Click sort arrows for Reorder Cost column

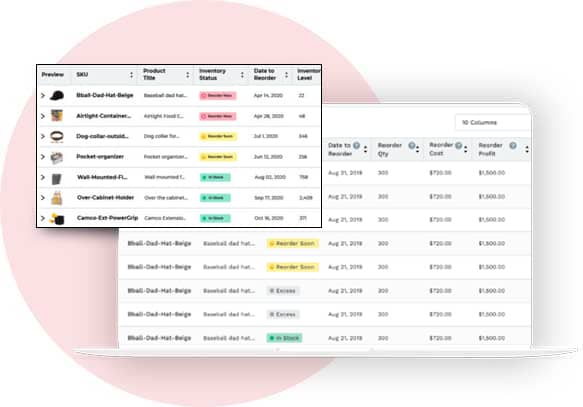click(466, 149)
